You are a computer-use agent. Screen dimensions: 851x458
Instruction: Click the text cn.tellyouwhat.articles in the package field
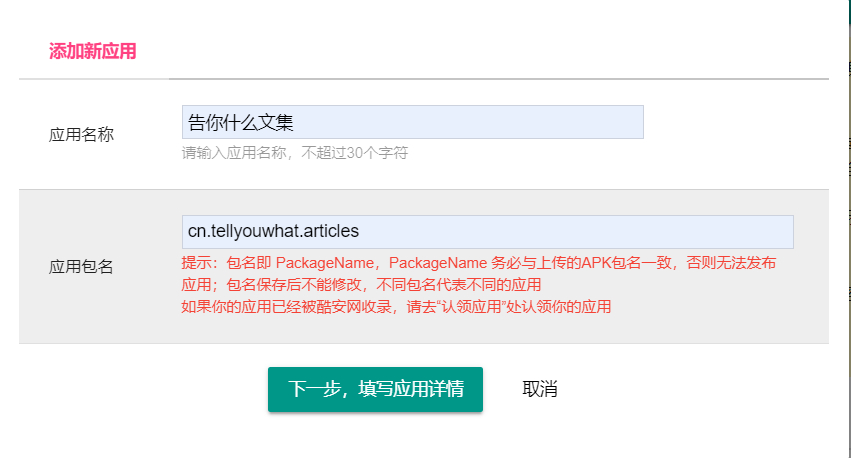click(x=273, y=231)
